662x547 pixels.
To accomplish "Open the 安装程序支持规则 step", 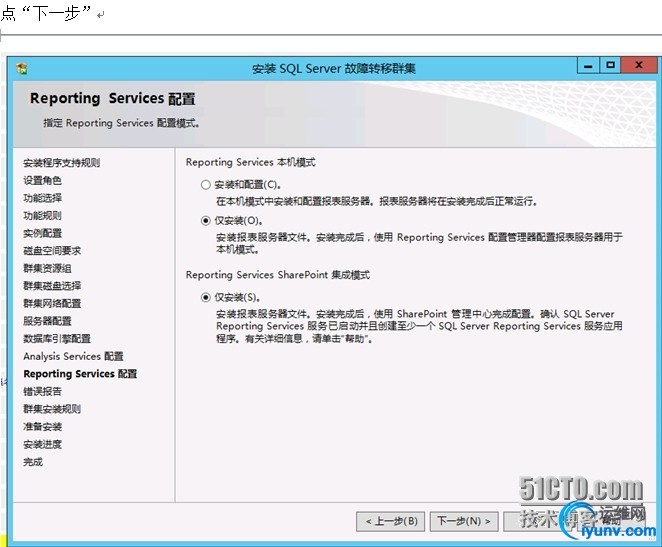I will (x=62, y=163).
